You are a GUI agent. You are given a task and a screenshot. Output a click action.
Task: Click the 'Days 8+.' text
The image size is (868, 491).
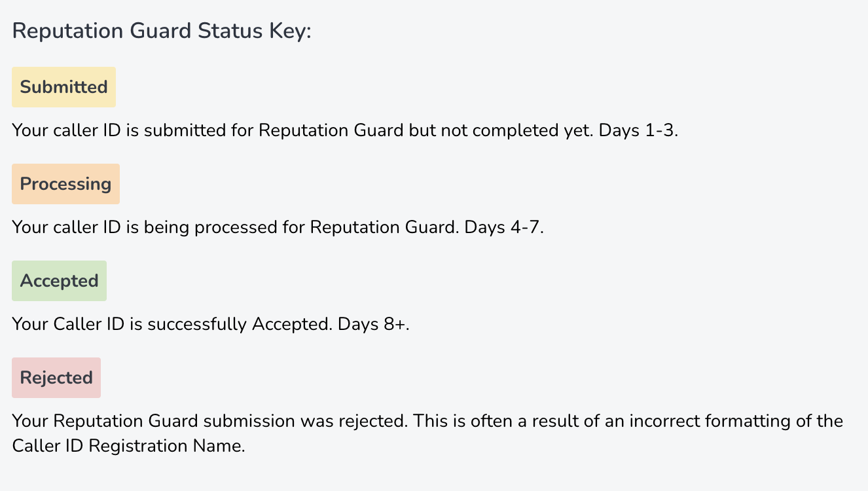pyautogui.click(x=373, y=323)
